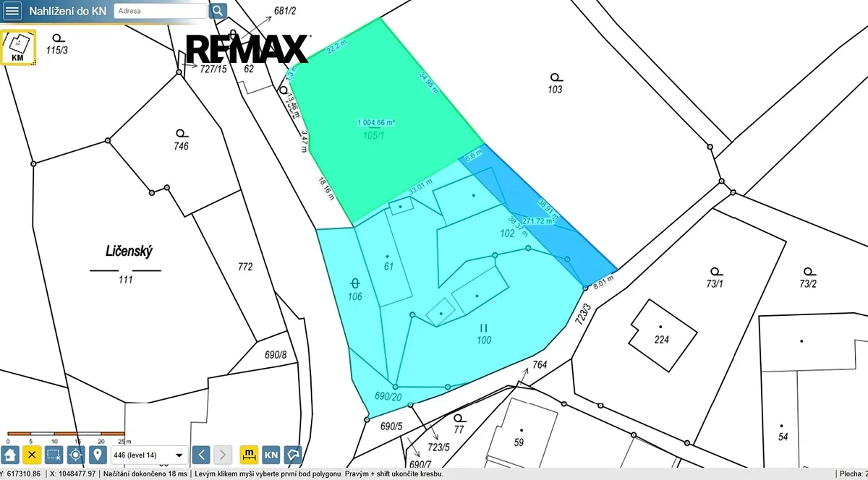Click the Home extent icon
868x480 pixels.
click(10, 455)
